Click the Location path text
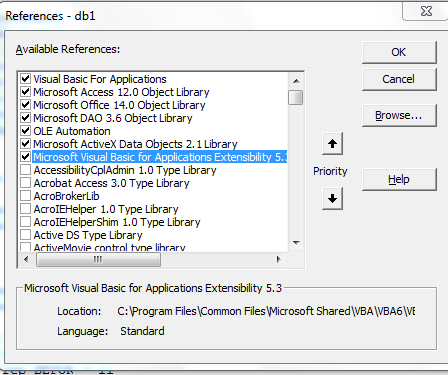The height and width of the screenshot is (375, 448). (x=266, y=311)
